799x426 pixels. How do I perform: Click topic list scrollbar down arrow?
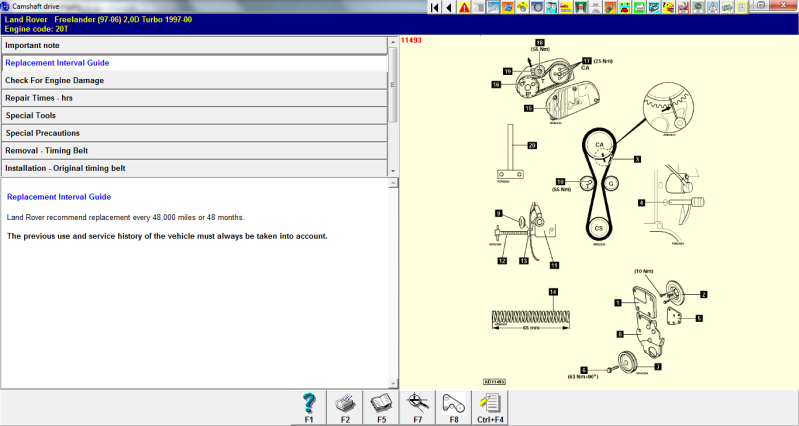point(393,171)
